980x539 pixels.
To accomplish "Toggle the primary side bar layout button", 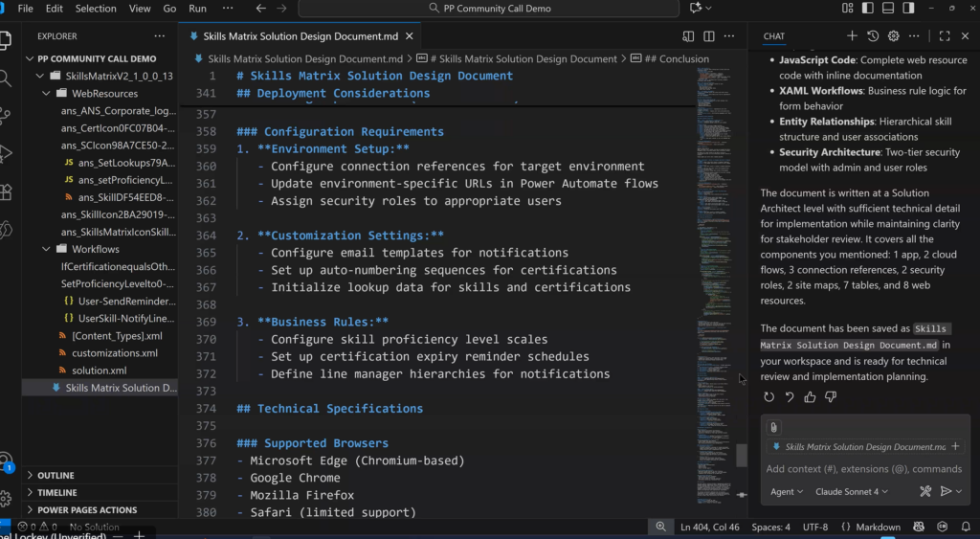I will pyautogui.click(x=868, y=9).
